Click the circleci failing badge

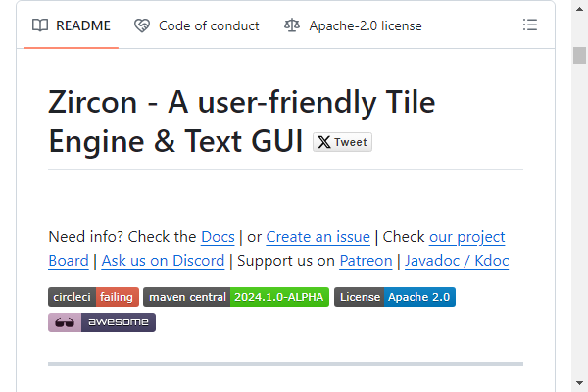tap(93, 297)
